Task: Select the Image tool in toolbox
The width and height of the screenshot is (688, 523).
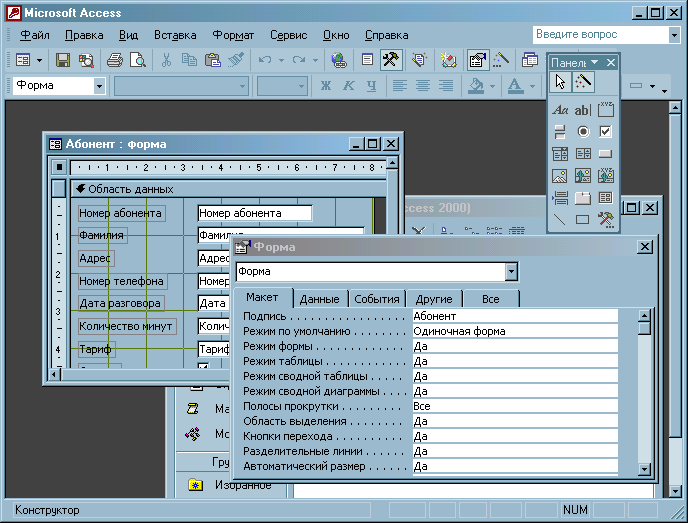Action: [560, 176]
